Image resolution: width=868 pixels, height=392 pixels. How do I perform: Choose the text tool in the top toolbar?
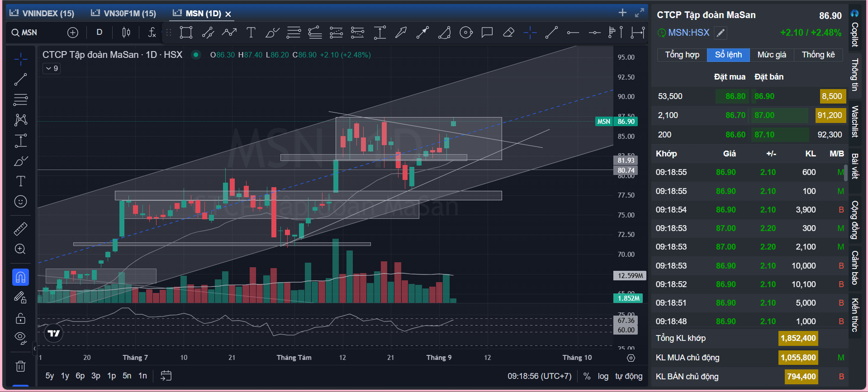pyautogui.click(x=251, y=33)
